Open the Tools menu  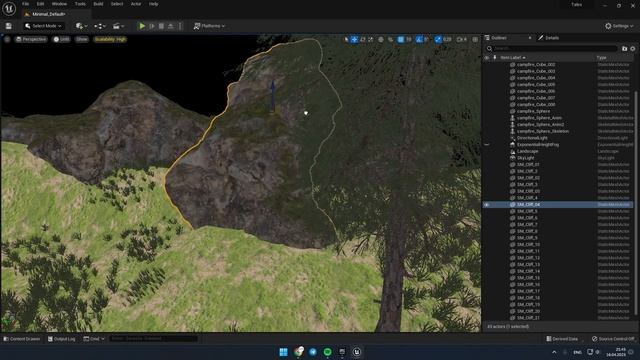click(80, 4)
